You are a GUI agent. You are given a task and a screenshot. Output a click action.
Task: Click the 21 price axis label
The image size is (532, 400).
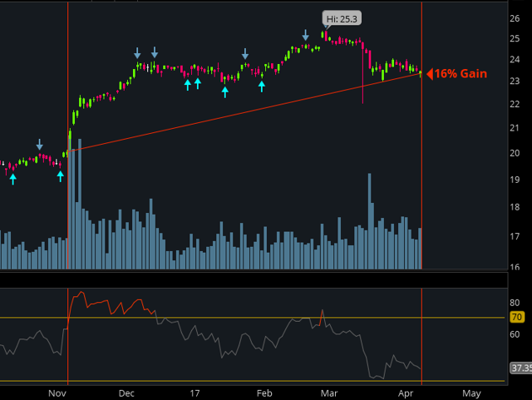tap(515, 128)
